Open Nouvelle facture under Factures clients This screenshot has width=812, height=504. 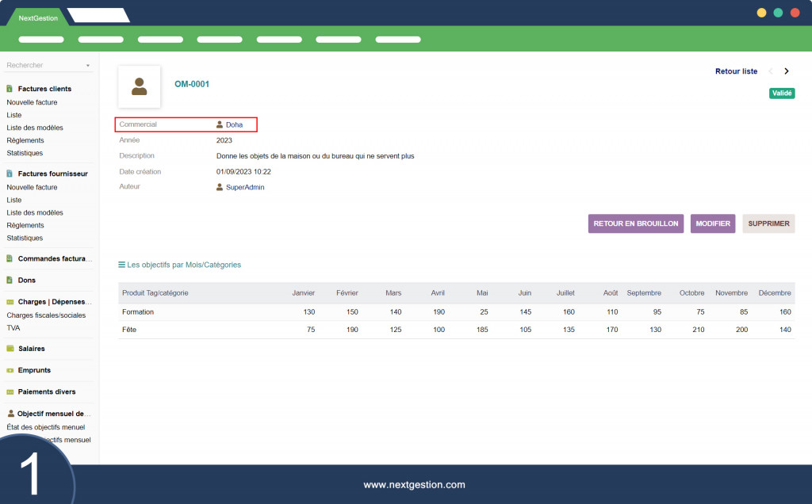[32, 102]
